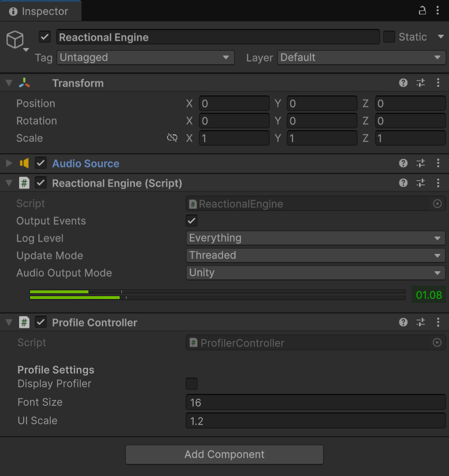
Task: Open the Inspector panel kebab menu
Action: coord(438,10)
